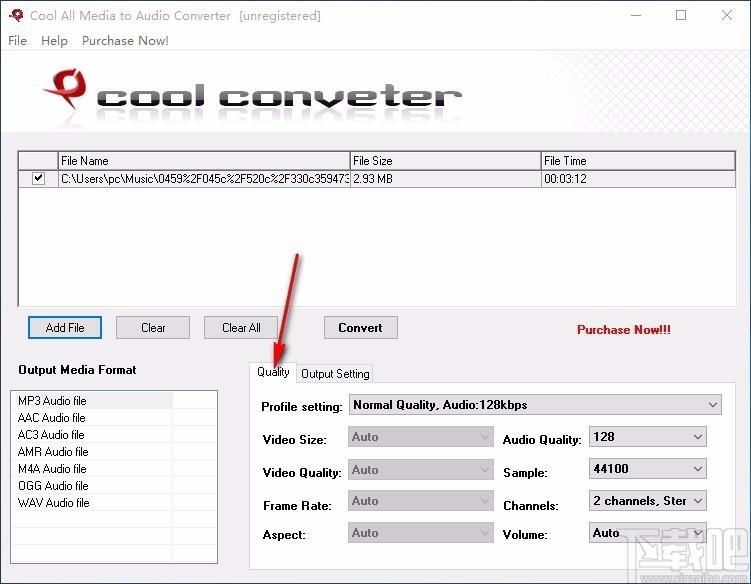Image resolution: width=751 pixels, height=584 pixels.
Task: Follow the red Purchase Now!!! link
Action: pos(624,330)
